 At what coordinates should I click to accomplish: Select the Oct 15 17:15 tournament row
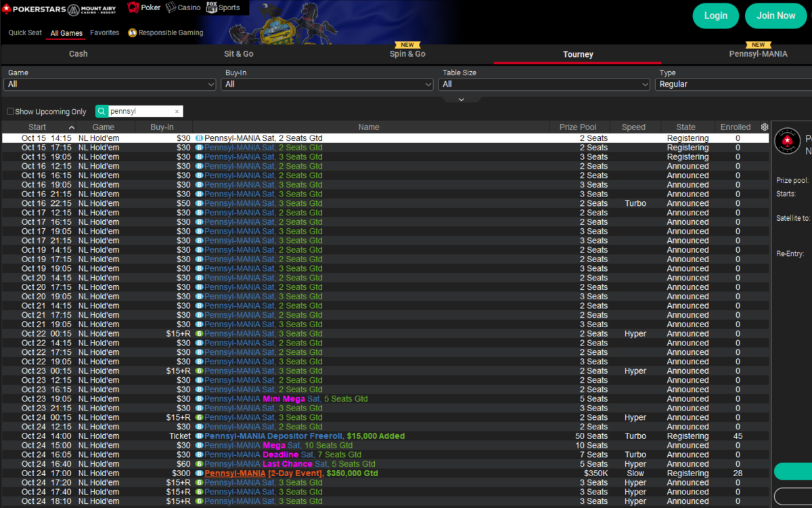pos(386,148)
